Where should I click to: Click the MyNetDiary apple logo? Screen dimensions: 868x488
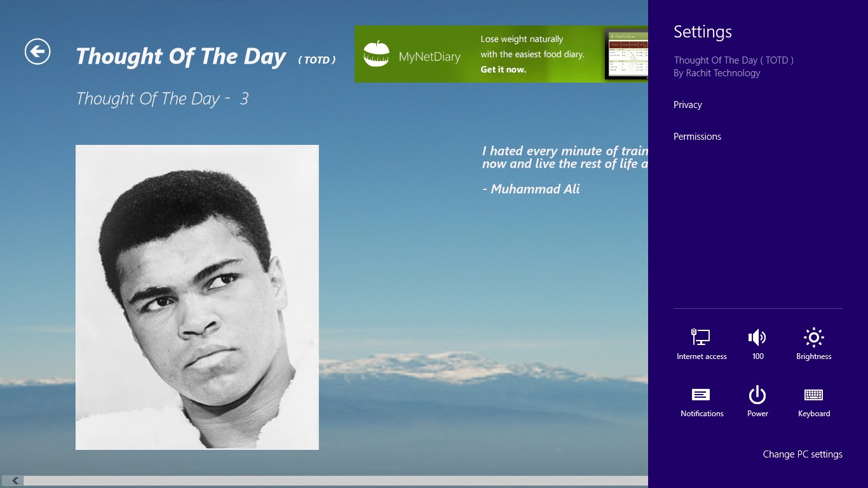click(376, 54)
